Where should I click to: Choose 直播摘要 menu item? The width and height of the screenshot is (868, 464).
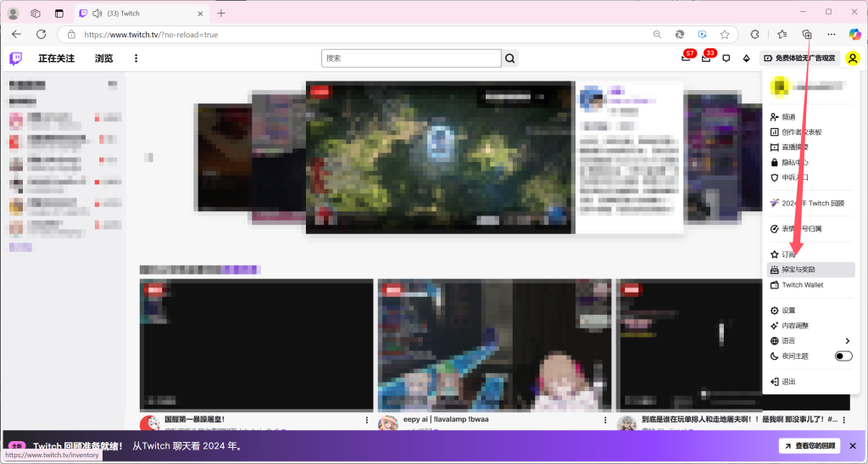[810, 148]
